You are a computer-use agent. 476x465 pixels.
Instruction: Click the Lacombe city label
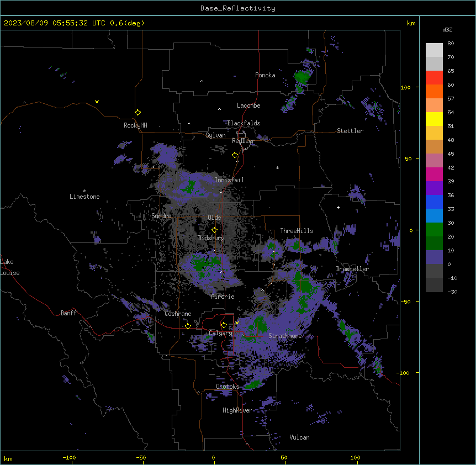click(248, 105)
